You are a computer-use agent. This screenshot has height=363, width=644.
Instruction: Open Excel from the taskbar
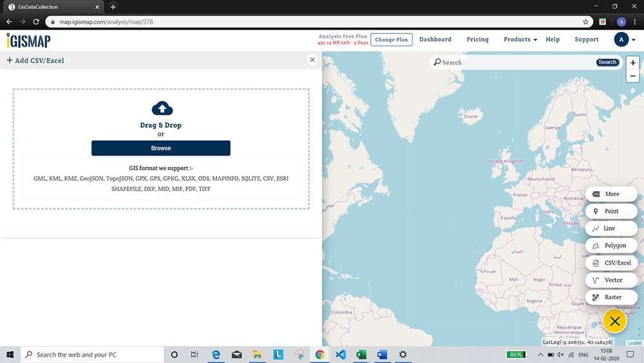[x=361, y=355]
